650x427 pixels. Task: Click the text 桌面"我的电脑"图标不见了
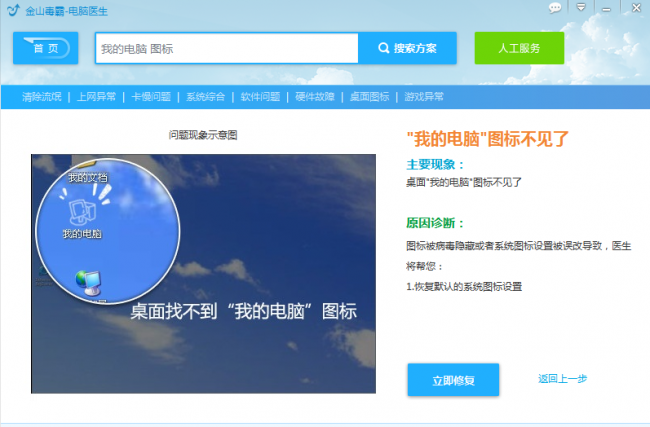[x=464, y=182]
